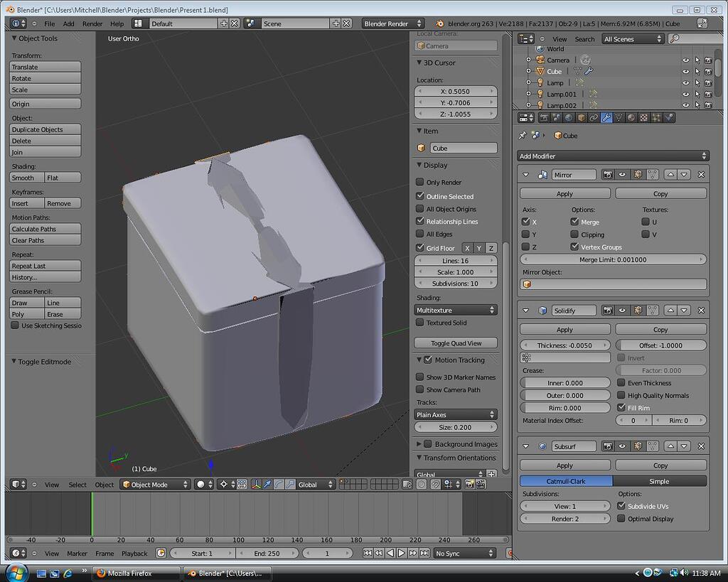Move the Mirror modifier down
Viewport: 728px width, 582px height.
(685, 175)
